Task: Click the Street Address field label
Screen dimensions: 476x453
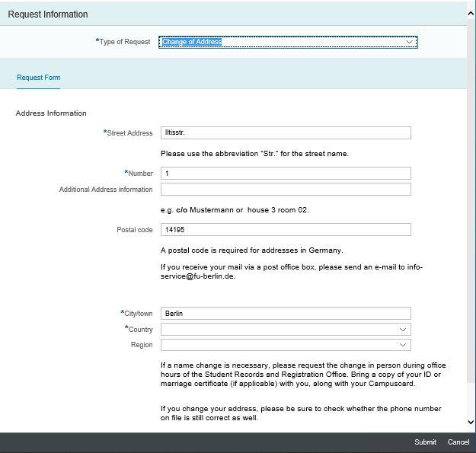Action: pyautogui.click(x=129, y=133)
